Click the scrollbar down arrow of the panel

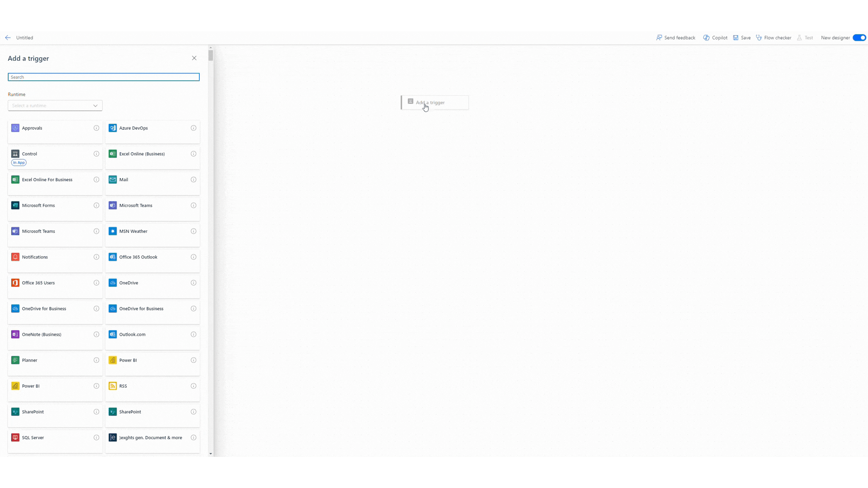pos(211,454)
